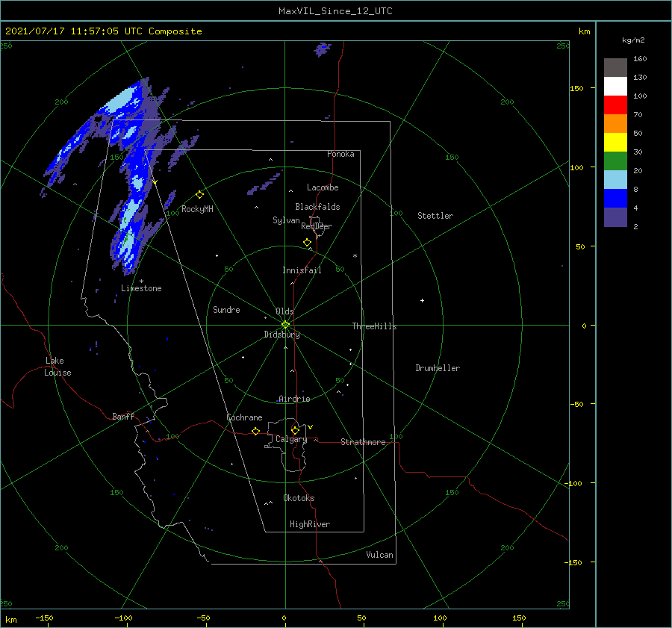
Task: Click the yellow station marker near RockyMH
Action: tap(199, 195)
